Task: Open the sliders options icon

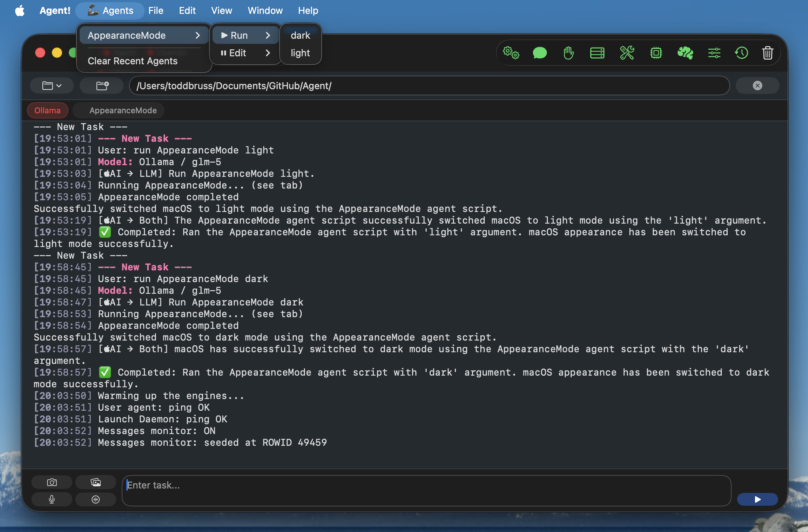Action: pyautogui.click(x=714, y=53)
